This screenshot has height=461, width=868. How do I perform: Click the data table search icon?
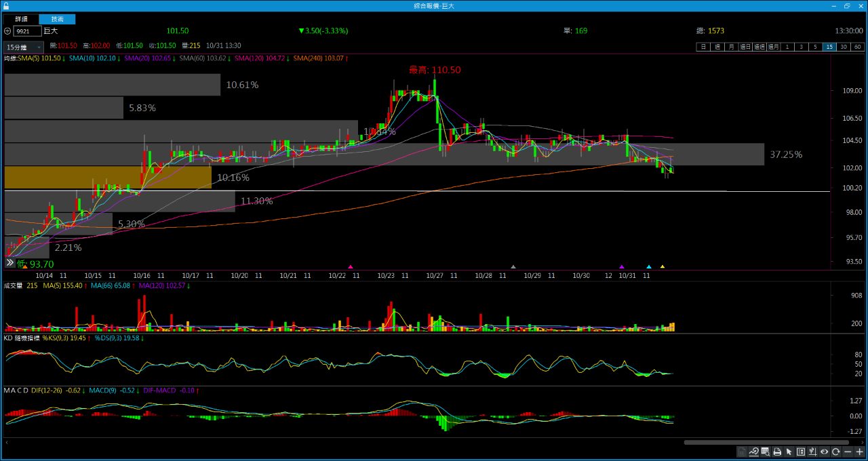point(766,452)
